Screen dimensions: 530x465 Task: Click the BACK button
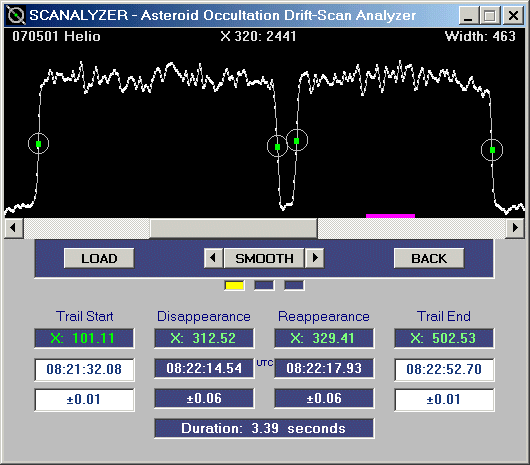[x=429, y=259]
